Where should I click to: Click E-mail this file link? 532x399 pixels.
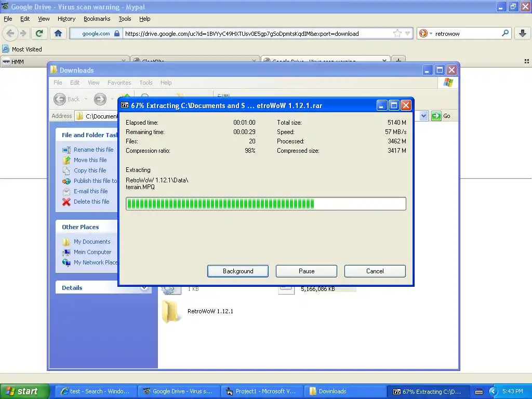[x=90, y=191]
